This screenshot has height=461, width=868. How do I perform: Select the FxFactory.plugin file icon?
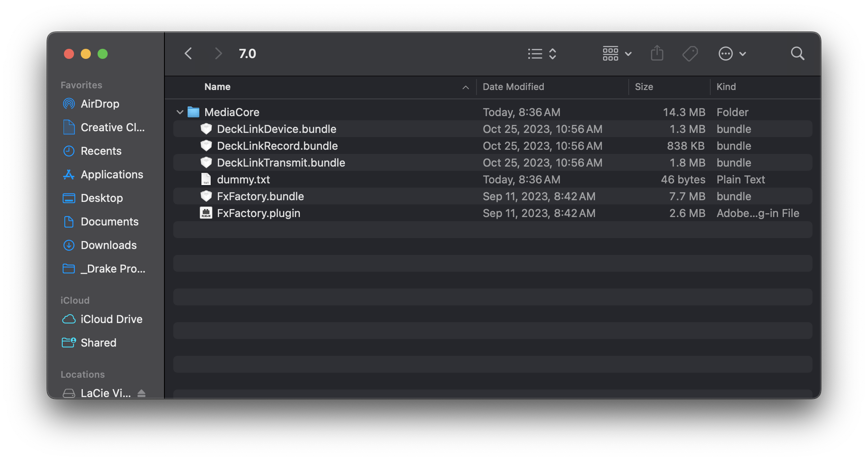pyautogui.click(x=206, y=213)
